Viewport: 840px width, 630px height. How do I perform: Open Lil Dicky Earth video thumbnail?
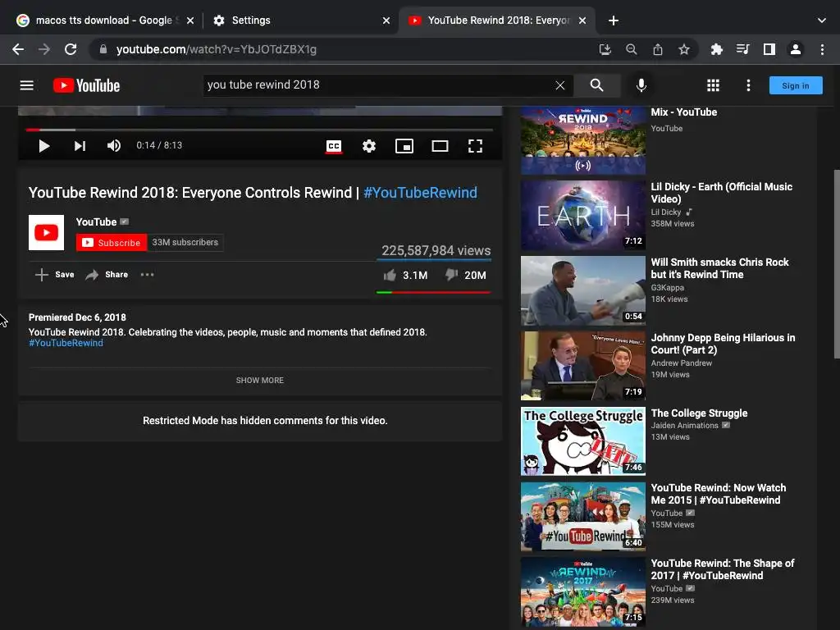(x=583, y=216)
